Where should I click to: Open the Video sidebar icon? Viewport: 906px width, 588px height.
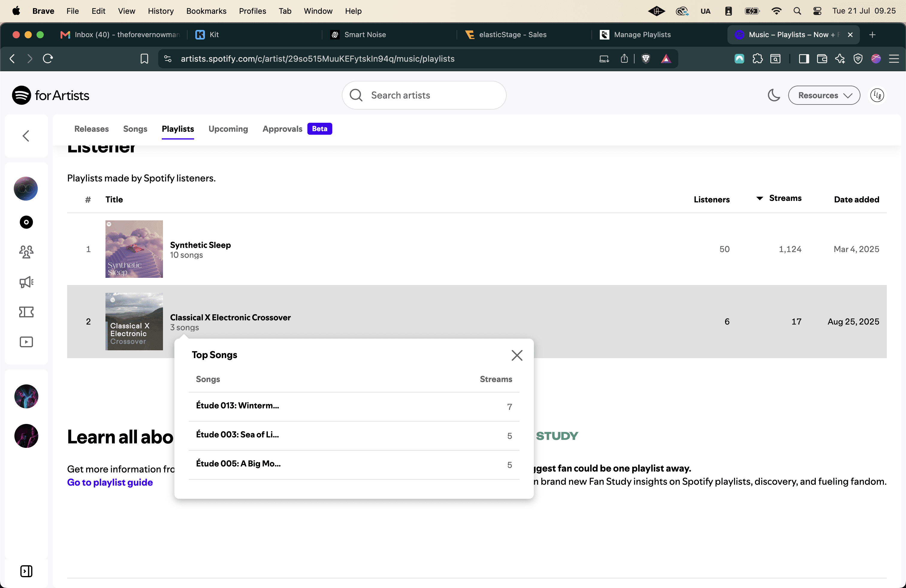26,342
